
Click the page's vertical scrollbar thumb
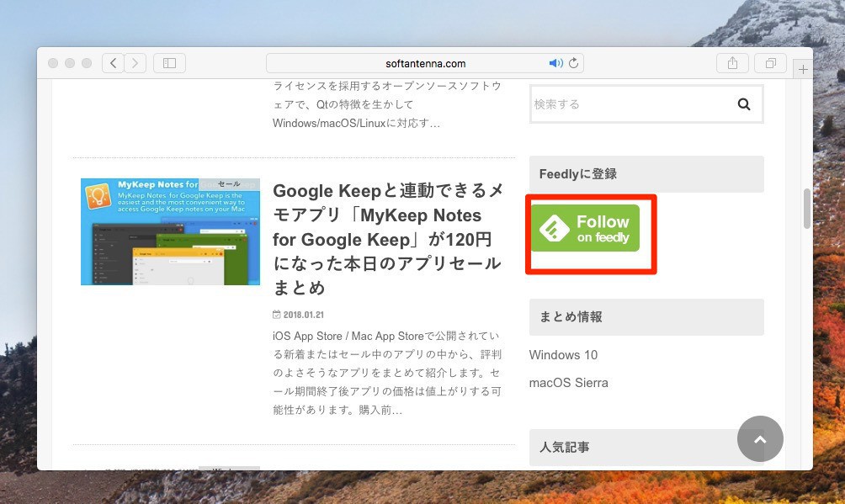point(807,209)
